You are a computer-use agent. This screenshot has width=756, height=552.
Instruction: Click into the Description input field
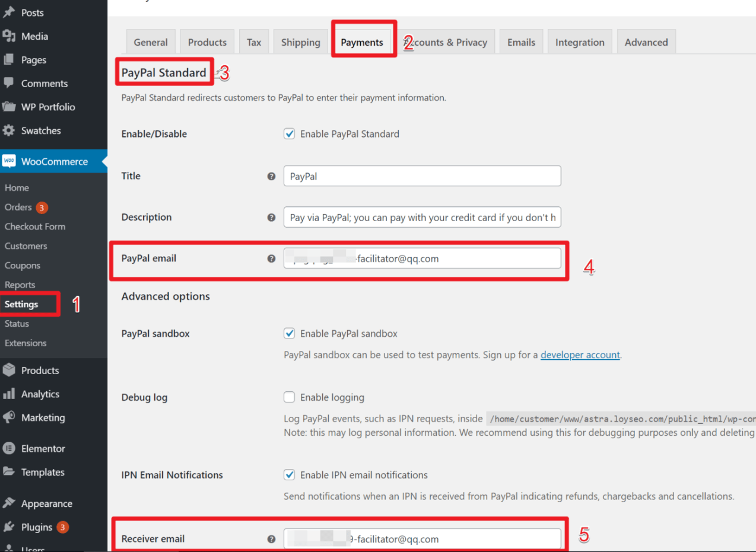[x=423, y=218]
